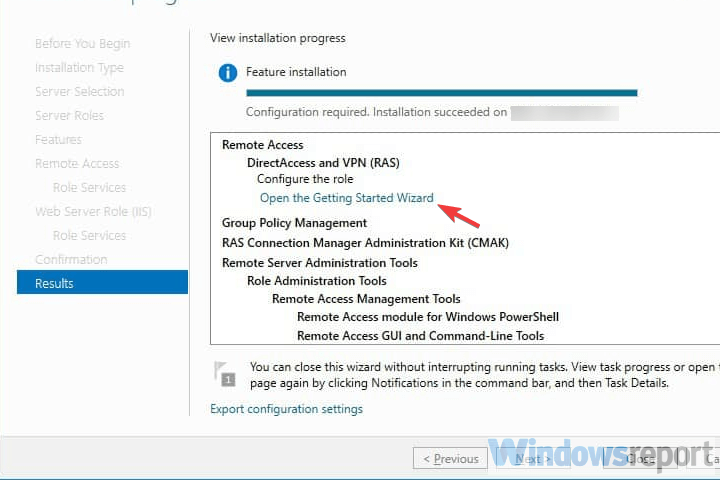The width and height of the screenshot is (720, 480).
Task: Select Remote Access step in sidebar
Action: 77,164
